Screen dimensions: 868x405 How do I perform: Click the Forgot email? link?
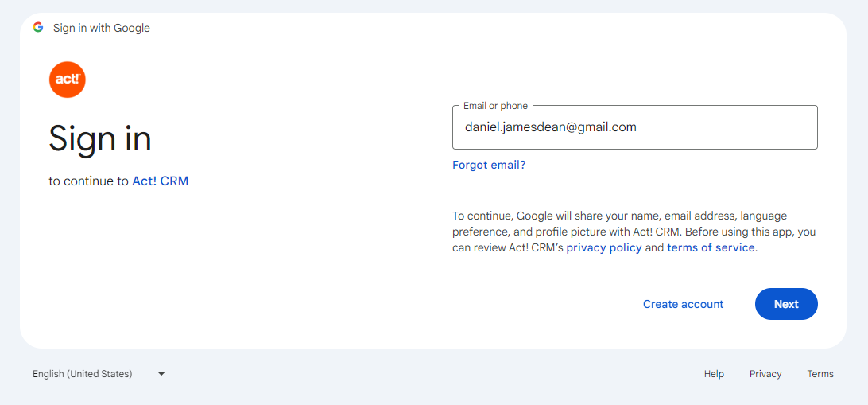(489, 165)
